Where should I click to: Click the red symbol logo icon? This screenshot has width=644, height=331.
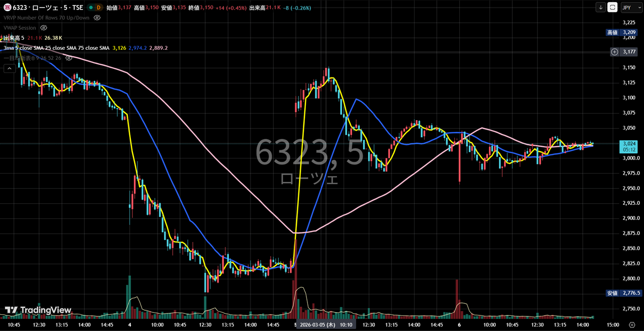[x=7, y=8]
